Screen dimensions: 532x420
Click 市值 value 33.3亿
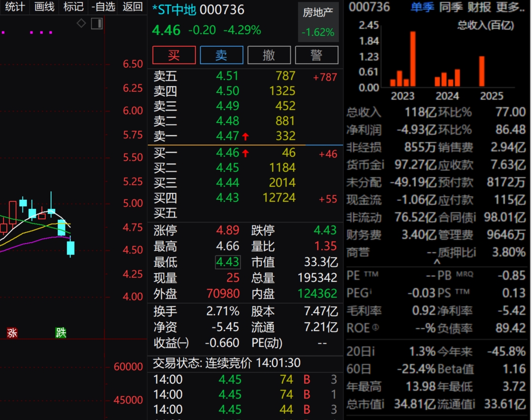pos(321,262)
